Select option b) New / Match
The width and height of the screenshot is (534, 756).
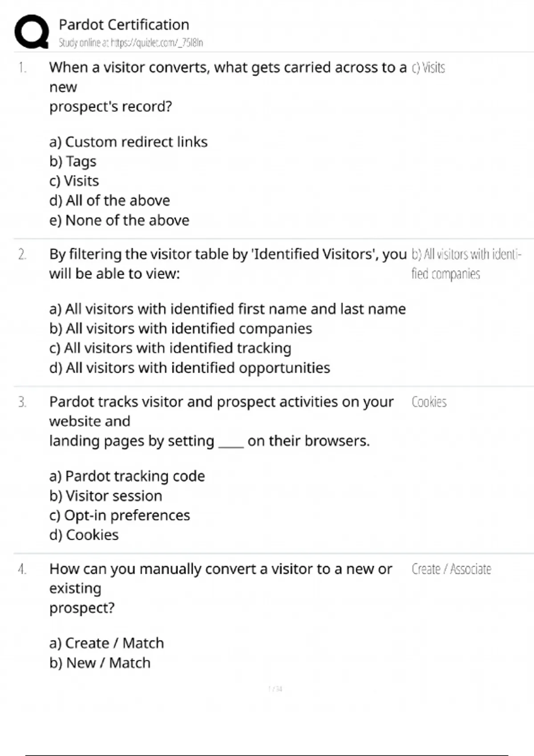(x=100, y=663)
